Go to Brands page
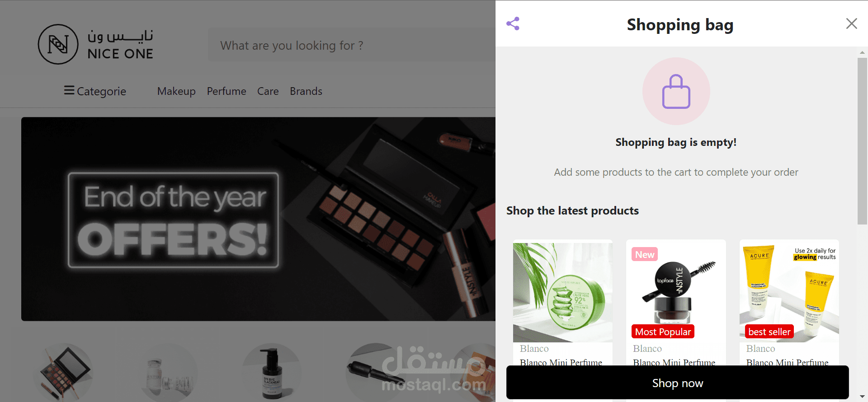Screen dimensions: 868x402 (x=306, y=91)
